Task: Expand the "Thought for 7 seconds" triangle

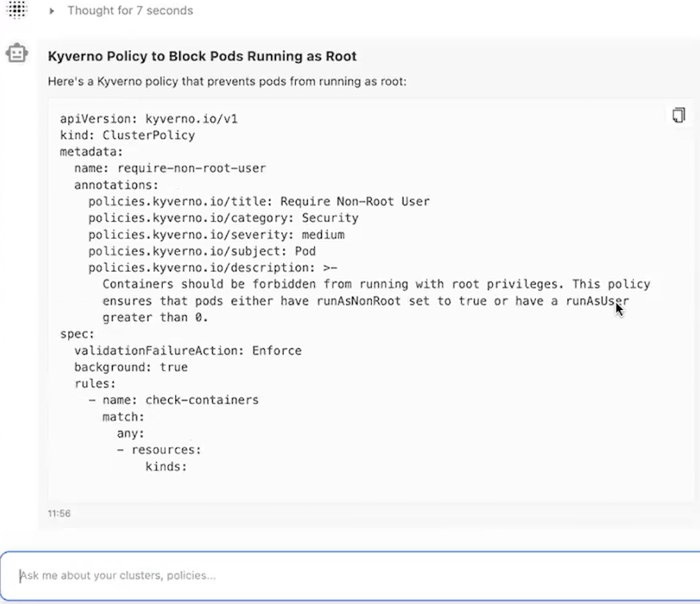Action: coord(51,11)
